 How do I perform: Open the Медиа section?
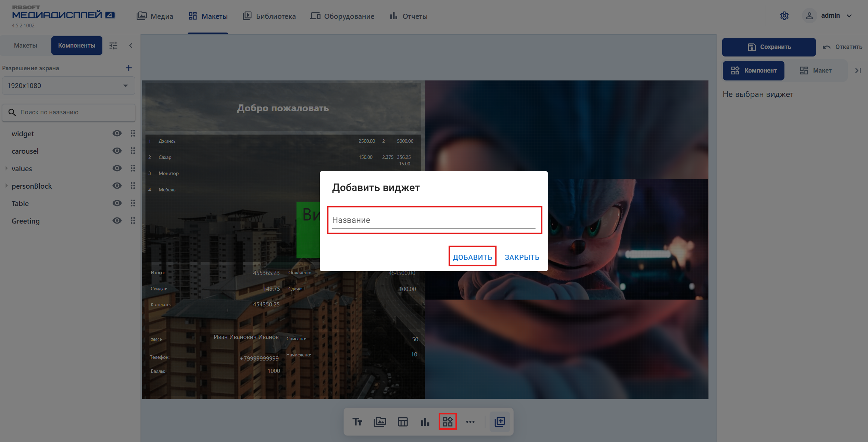point(155,16)
